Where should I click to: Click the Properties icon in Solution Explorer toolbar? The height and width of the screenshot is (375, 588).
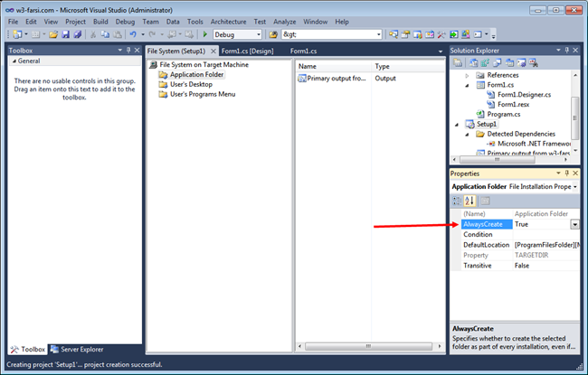(458, 63)
